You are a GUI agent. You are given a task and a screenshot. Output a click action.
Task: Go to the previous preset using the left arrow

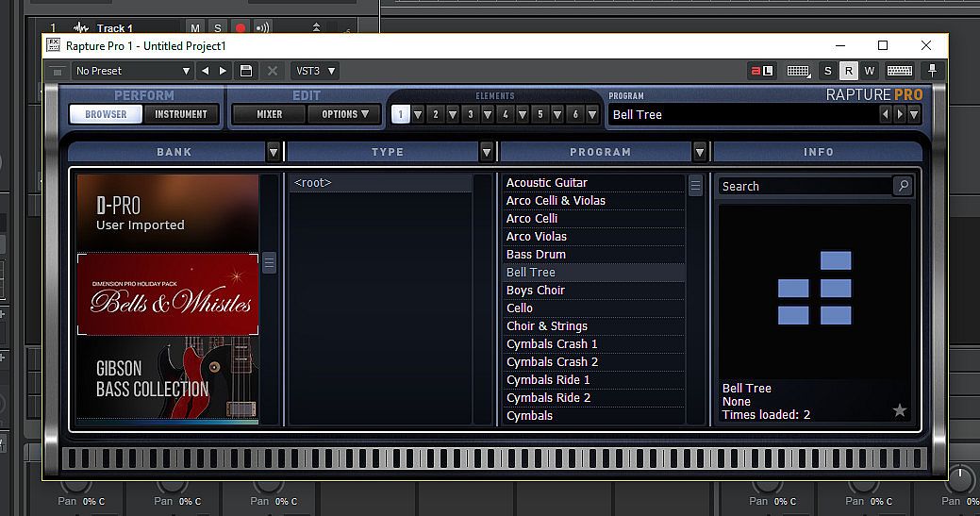tap(205, 71)
